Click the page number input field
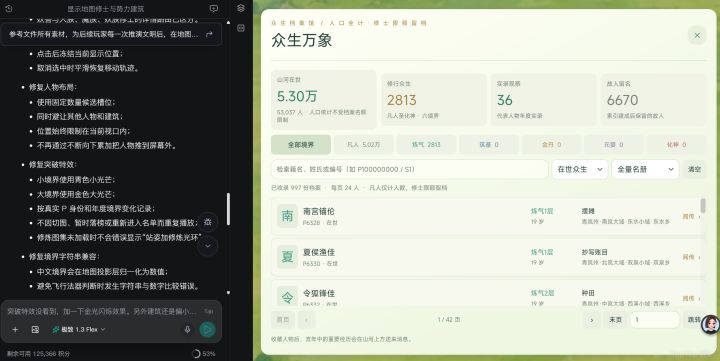720x361 pixels. point(655,320)
